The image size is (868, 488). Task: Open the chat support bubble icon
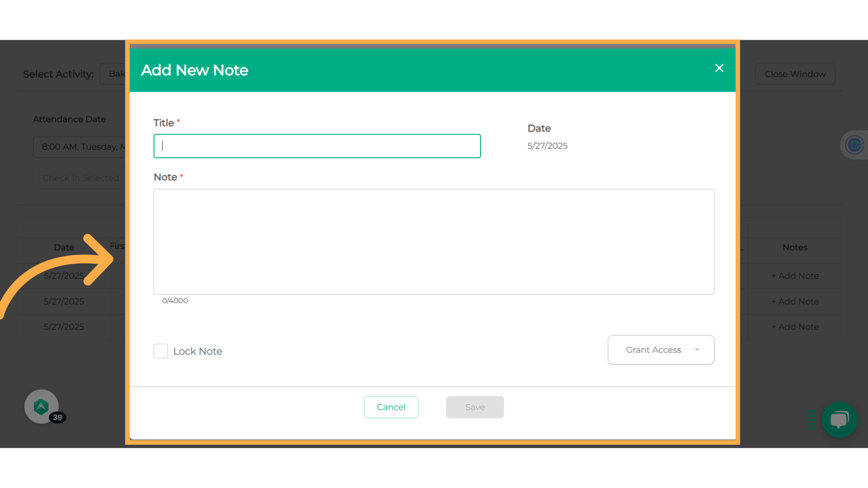pyautogui.click(x=840, y=420)
